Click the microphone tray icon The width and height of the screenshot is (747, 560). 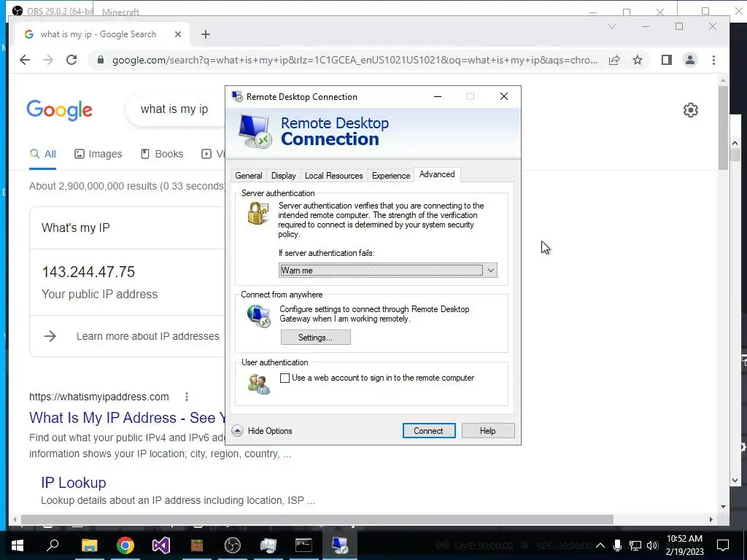coord(617,545)
